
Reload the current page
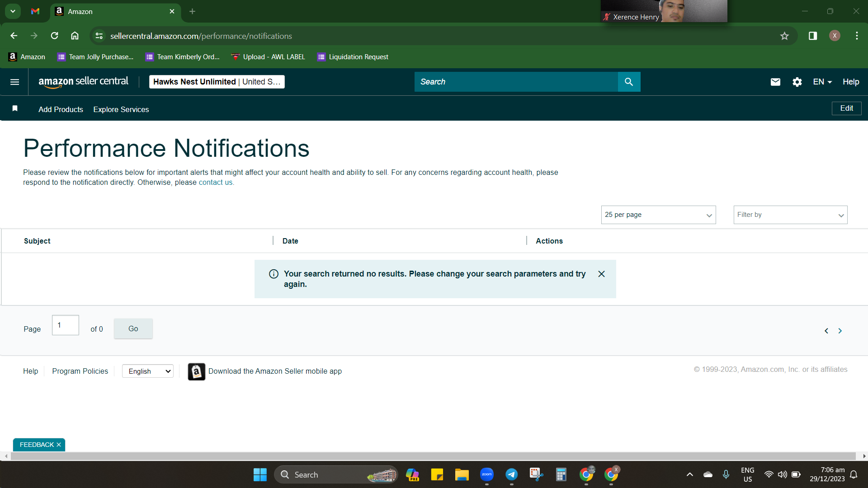[54, 36]
